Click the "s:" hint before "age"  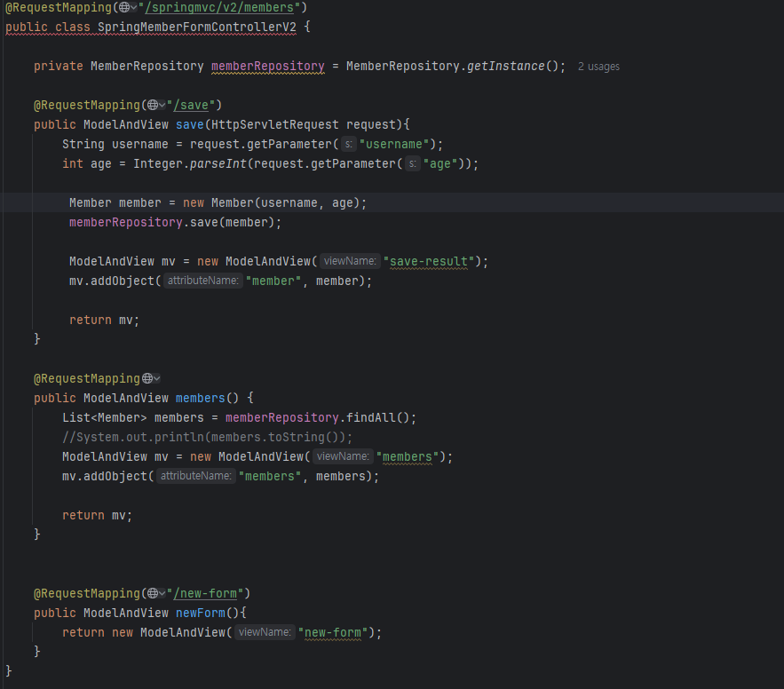pyautogui.click(x=413, y=164)
